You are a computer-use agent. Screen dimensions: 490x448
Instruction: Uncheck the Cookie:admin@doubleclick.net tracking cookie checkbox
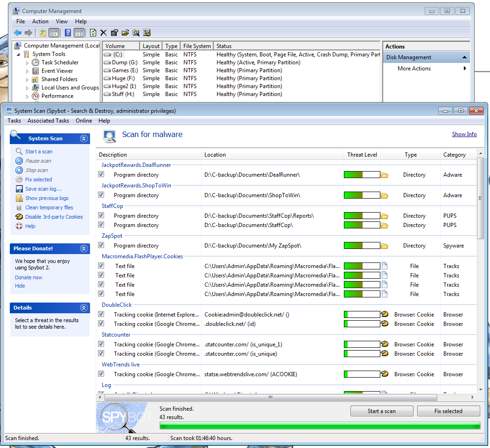click(101, 314)
